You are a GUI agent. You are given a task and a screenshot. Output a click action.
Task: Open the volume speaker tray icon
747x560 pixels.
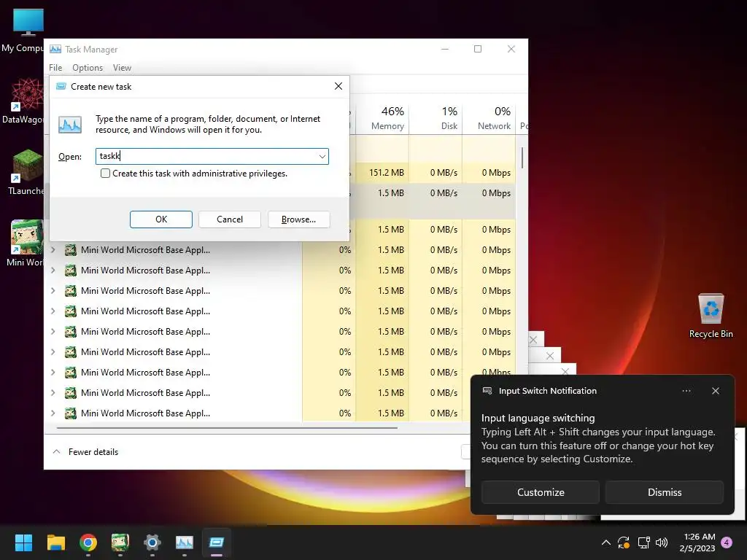click(x=661, y=542)
